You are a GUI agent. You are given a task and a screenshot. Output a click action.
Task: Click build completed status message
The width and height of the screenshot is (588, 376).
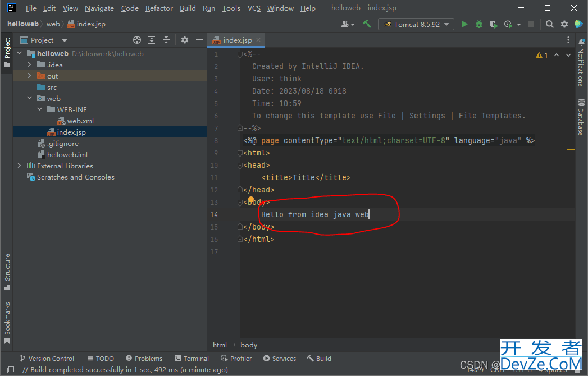coord(125,370)
